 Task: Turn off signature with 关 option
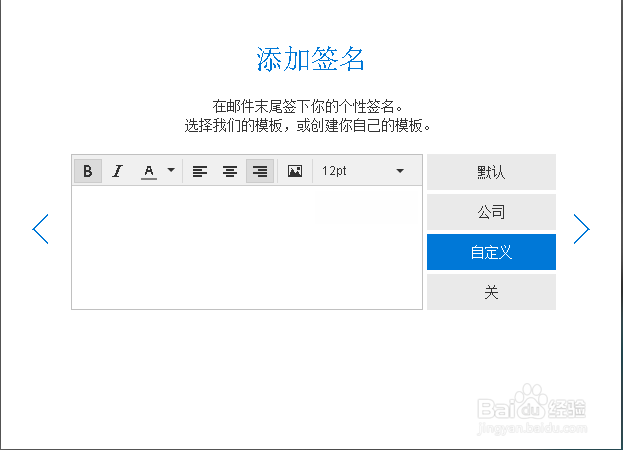point(491,292)
